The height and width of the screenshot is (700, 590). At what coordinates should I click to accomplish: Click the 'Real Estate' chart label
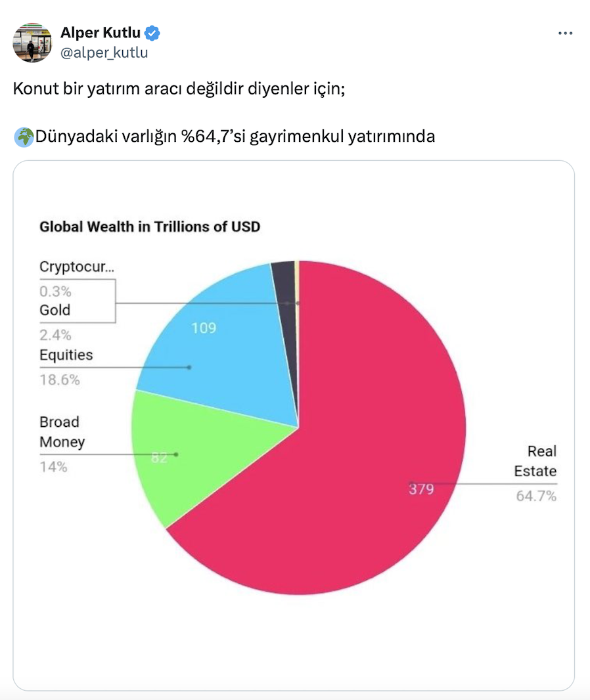click(x=535, y=461)
